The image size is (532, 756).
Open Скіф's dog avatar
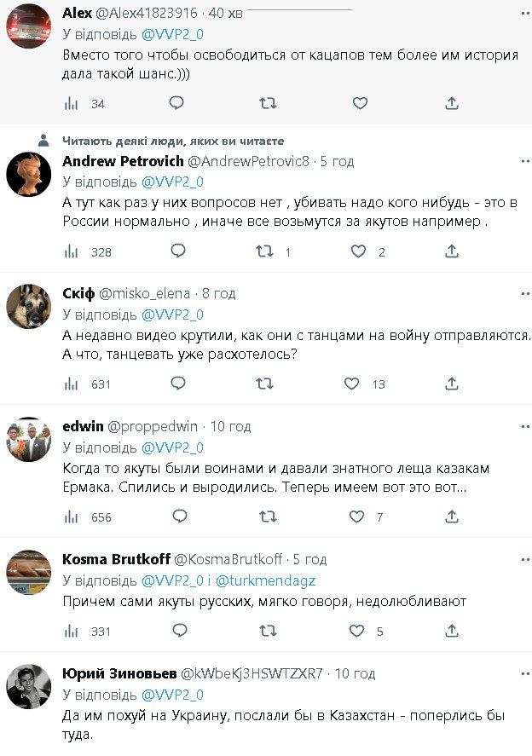[29, 305]
